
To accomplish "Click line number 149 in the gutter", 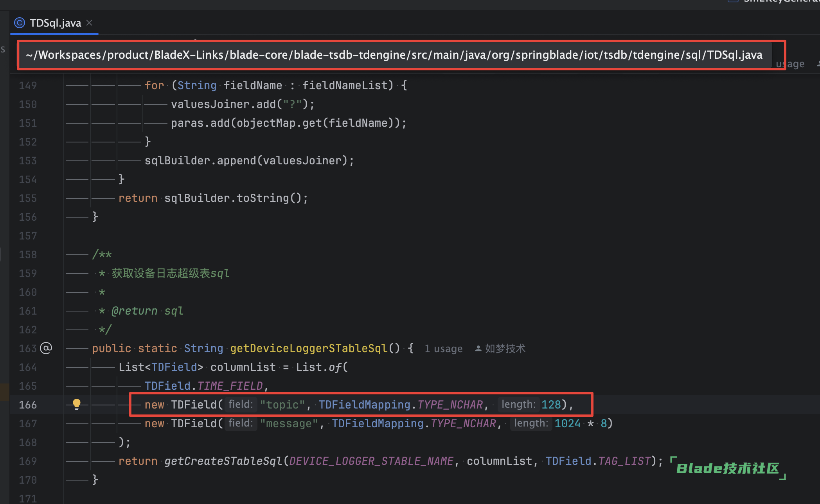I will 28,85.
